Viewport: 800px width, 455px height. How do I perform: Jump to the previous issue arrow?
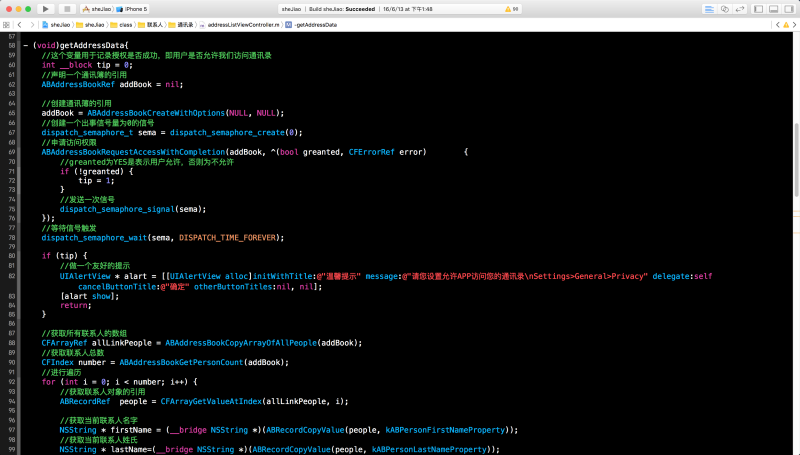click(x=778, y=24)
